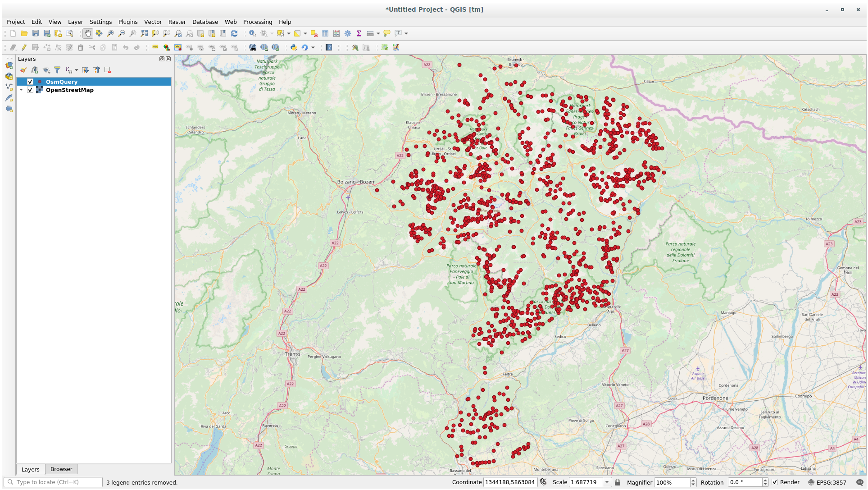This screenshot has width=868, height=490.
Task: Toggle the Render checkbox in status bar
Action: (775, 482)
